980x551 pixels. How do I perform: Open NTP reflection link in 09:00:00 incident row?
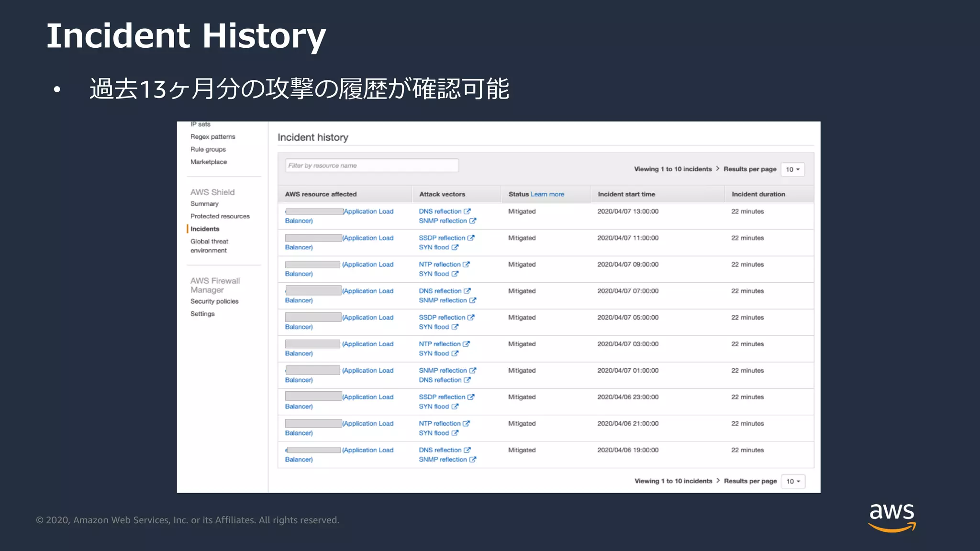(x=440, y=264)
